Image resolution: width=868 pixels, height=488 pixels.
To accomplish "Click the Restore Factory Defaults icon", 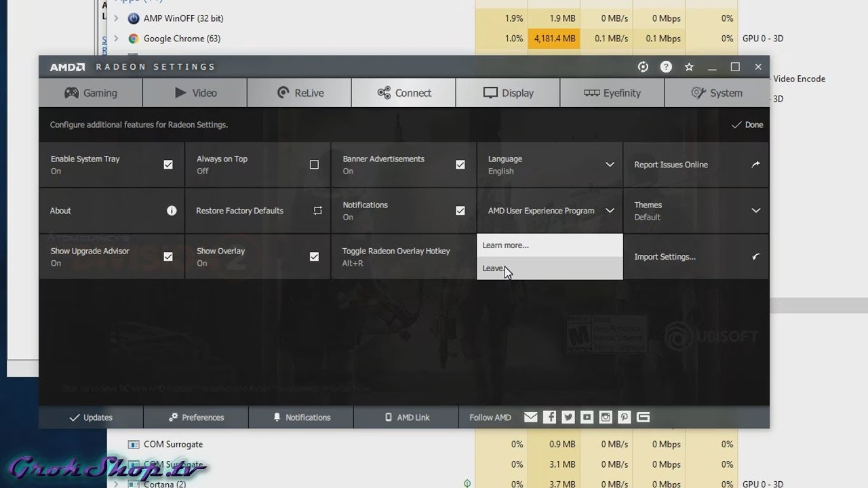I will point(317,211).
